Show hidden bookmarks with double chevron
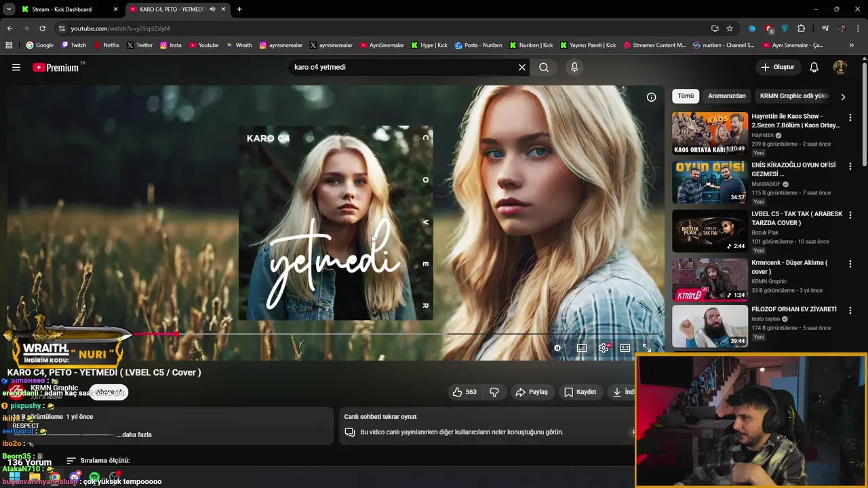 tap(852, 45)
